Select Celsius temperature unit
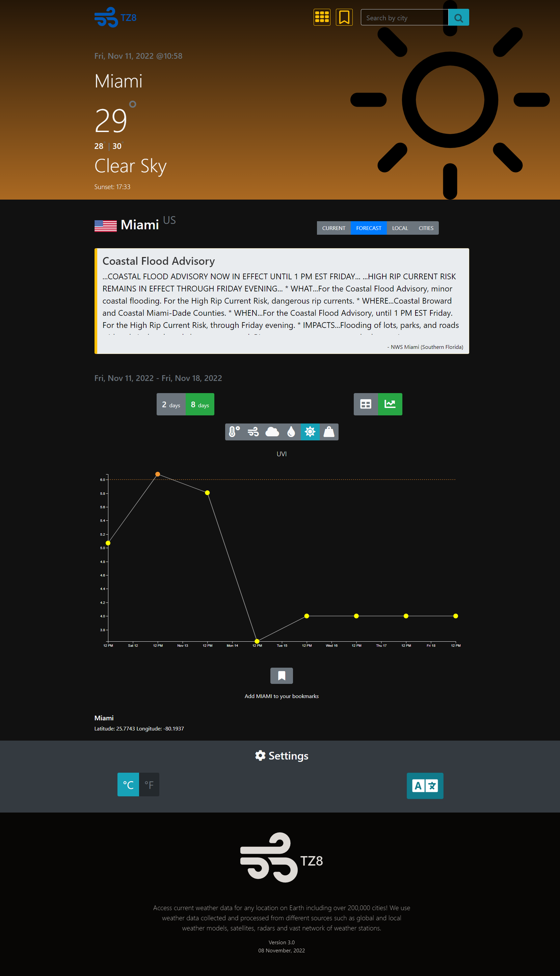 (x=128, y=785)
